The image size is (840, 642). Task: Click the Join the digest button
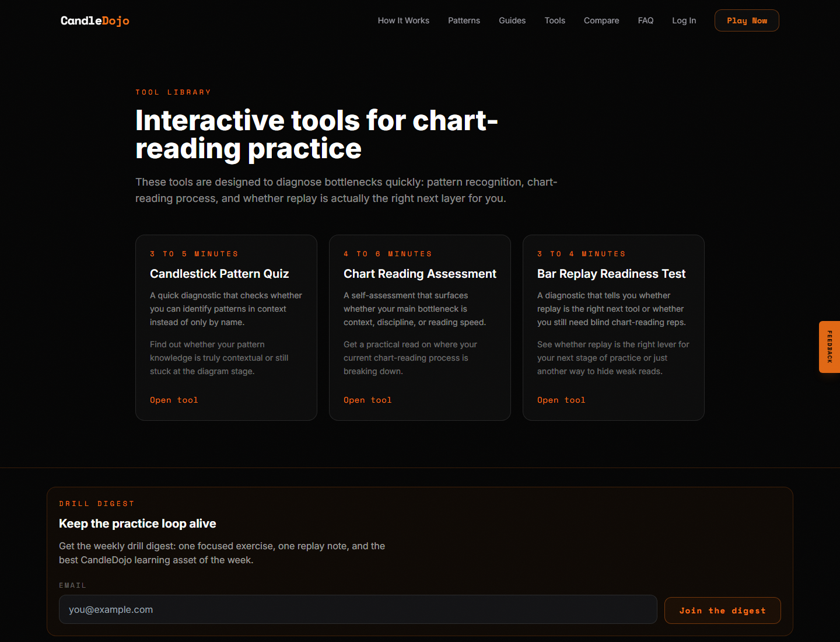[722, 610]
